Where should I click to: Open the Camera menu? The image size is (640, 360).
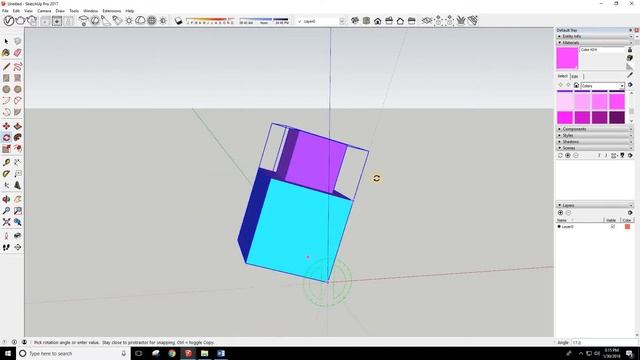pyautogui.click(x=44, y=11)
